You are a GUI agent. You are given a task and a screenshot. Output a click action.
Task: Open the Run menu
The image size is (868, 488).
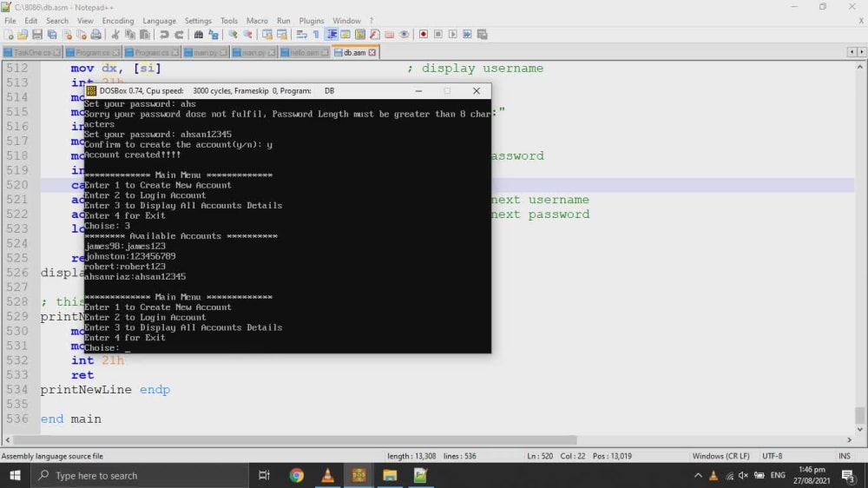point(284,21)
